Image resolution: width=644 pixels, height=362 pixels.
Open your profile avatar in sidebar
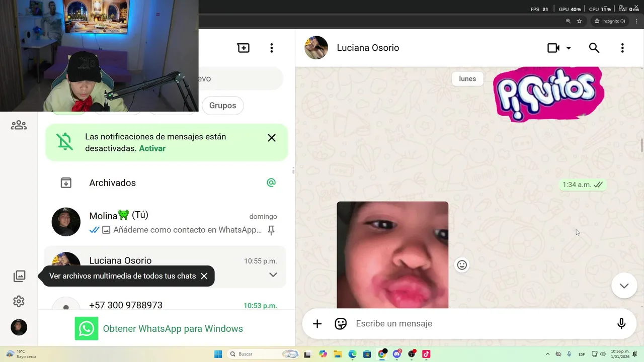click(19, 327)
